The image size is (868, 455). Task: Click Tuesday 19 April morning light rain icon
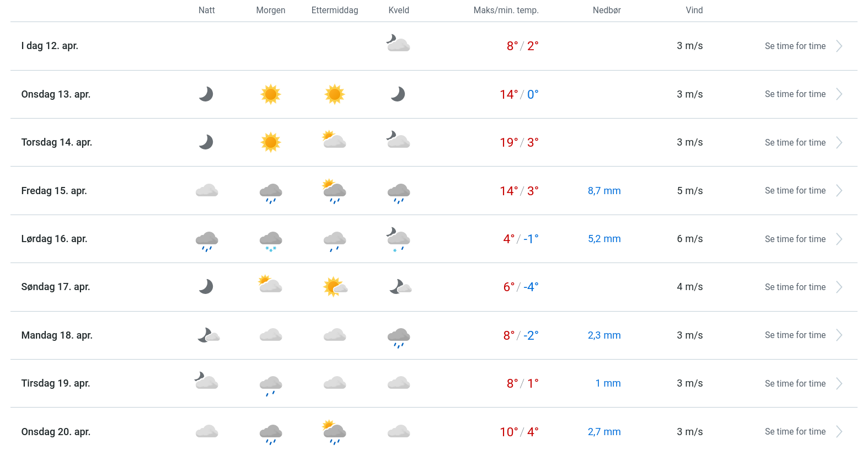coord(271,385)
